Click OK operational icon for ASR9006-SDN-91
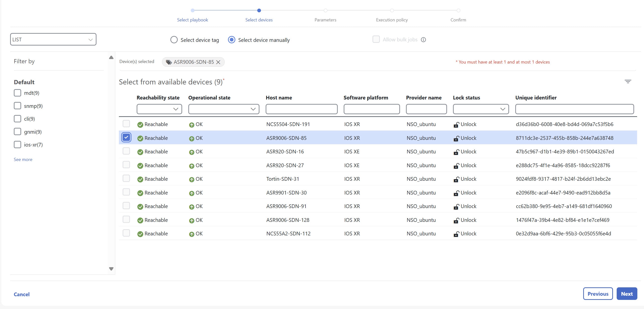The width and height of the screenshot is (644, 309). tap(192, 207)
